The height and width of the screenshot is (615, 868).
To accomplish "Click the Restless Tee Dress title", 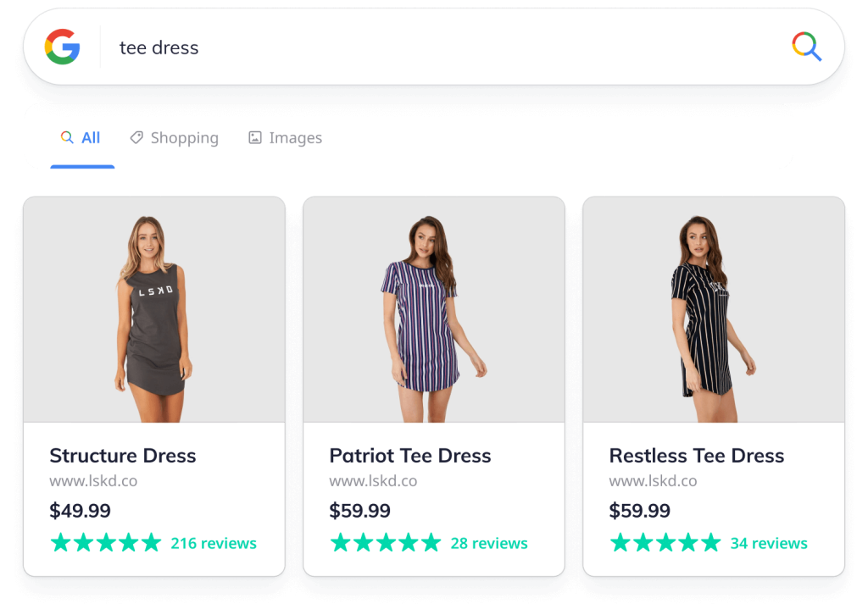I will click(x=697, y=456).
